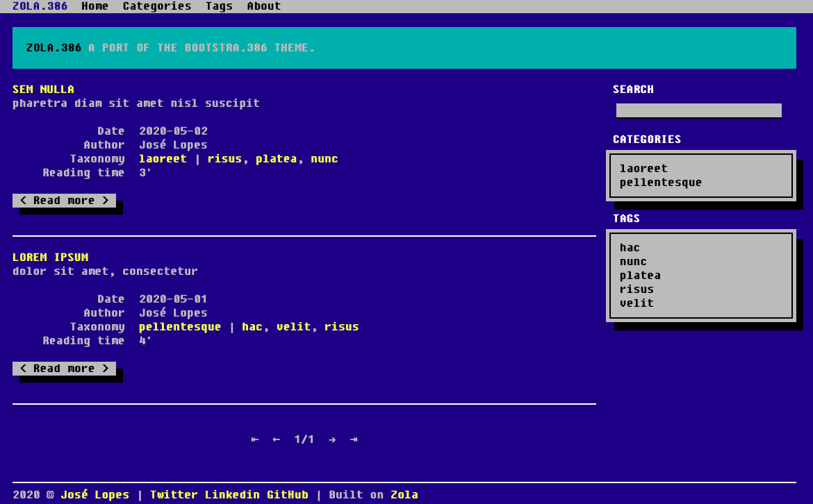Open the Tags page from navigation
This screenshot has width=813, height=504.
219,6
